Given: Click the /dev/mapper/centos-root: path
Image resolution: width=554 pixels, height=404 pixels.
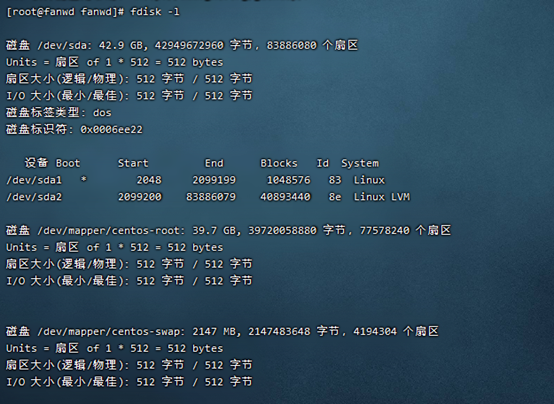Looking at the screenshot, I should coord(111,231).
